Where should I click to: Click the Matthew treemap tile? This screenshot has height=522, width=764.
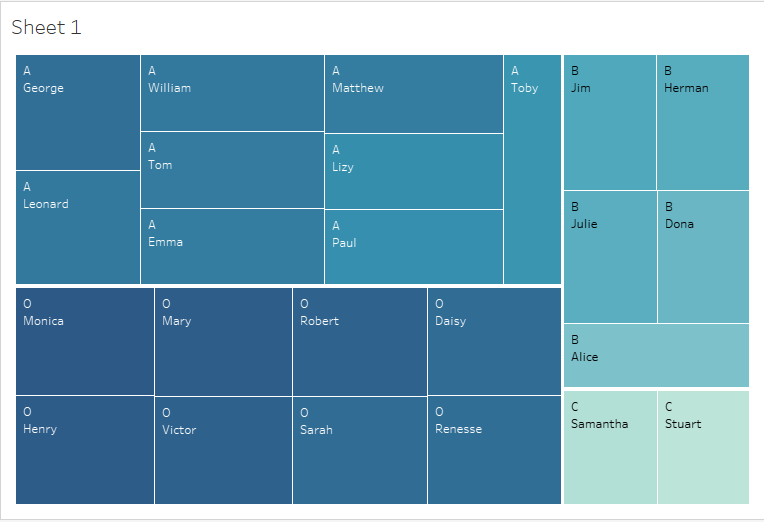point(413,93)
